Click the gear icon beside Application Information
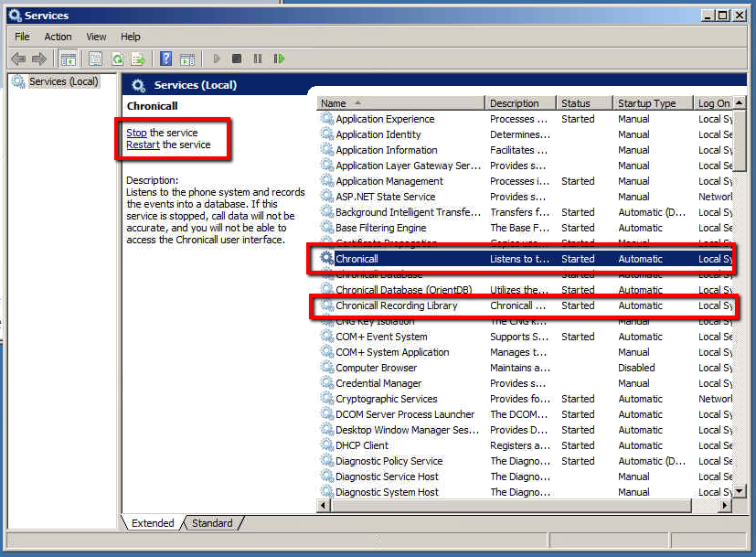Screen dimensions: 756x557 point(327,150)
